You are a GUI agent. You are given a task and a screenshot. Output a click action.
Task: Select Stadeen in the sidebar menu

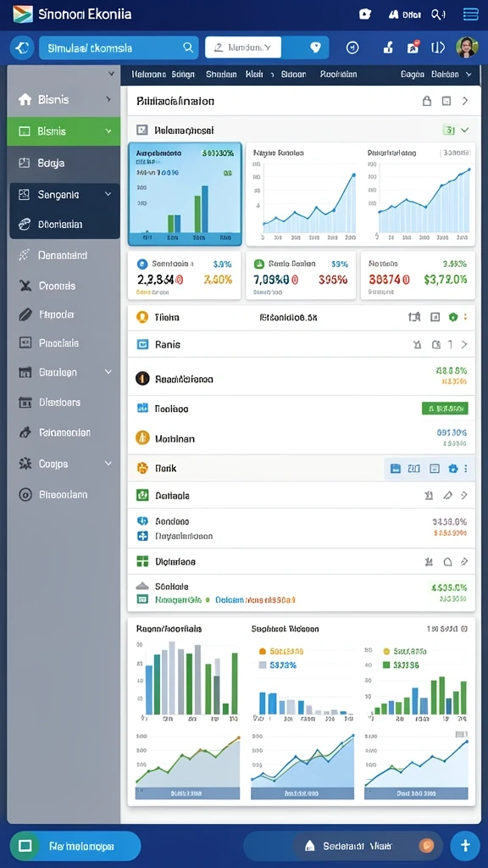58,373
